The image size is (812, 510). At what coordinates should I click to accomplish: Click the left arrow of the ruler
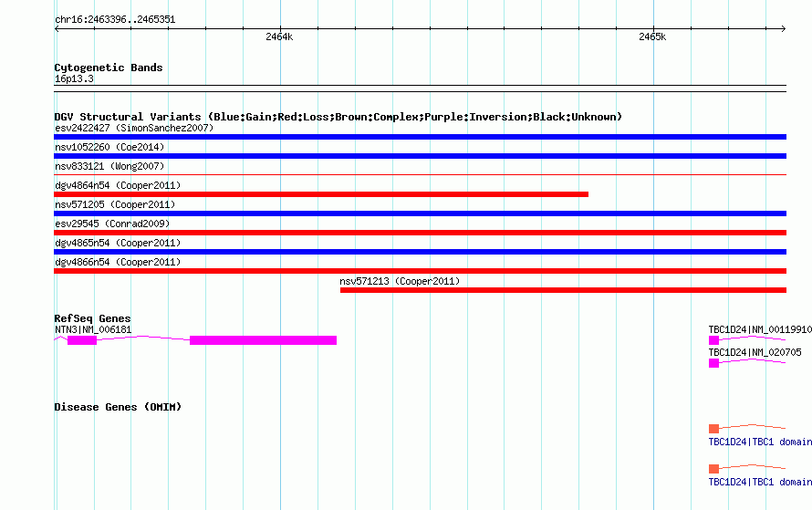[x=57, y=28]
